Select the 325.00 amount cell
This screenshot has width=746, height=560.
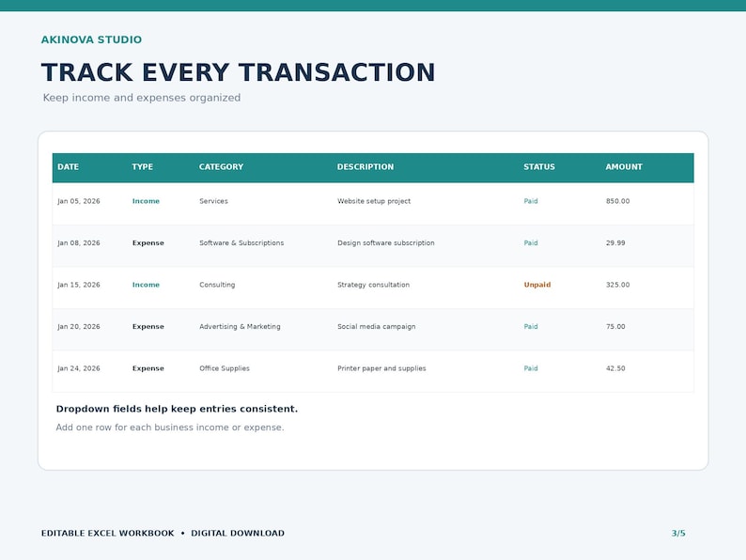pyautogui.click(x=617, y=285)
